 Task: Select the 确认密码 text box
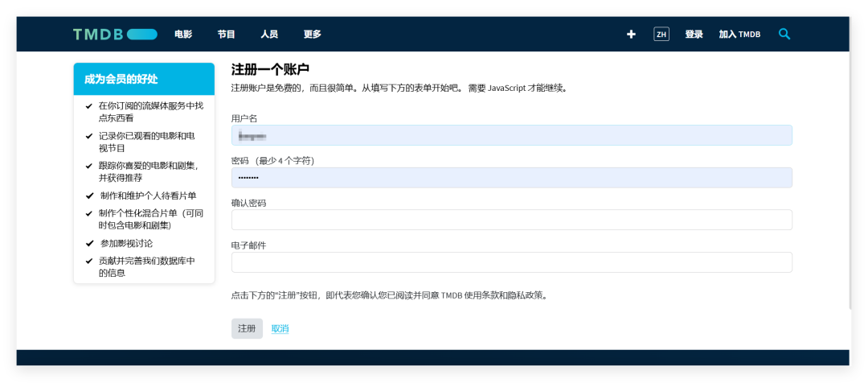511,220
